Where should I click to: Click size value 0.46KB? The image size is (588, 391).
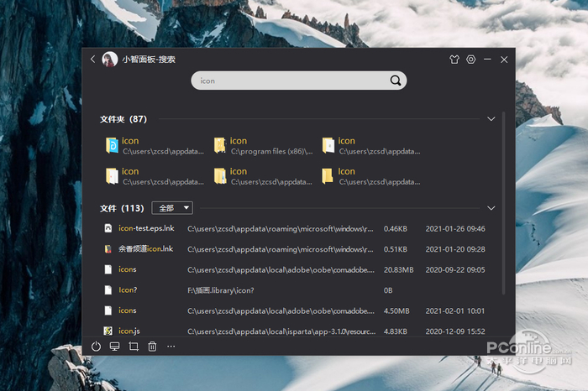396,228
